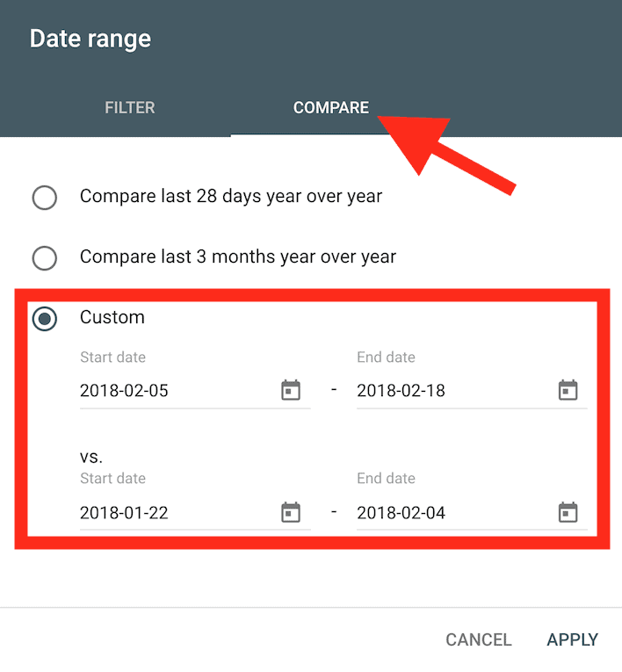Click the Custom radio button circle
Viewport: 622px width, 672px height.
(45, 318)
